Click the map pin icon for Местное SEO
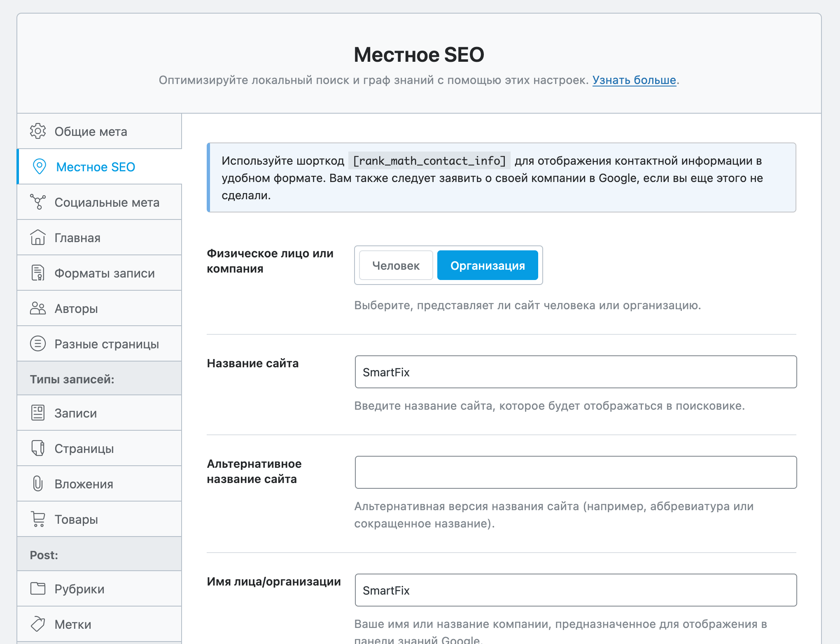The image size is (840, 644). pos(39,167)
